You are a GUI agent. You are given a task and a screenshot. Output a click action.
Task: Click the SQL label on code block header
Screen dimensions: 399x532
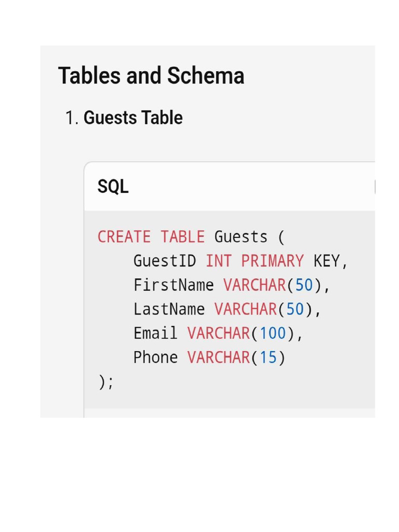click(113, 187)
